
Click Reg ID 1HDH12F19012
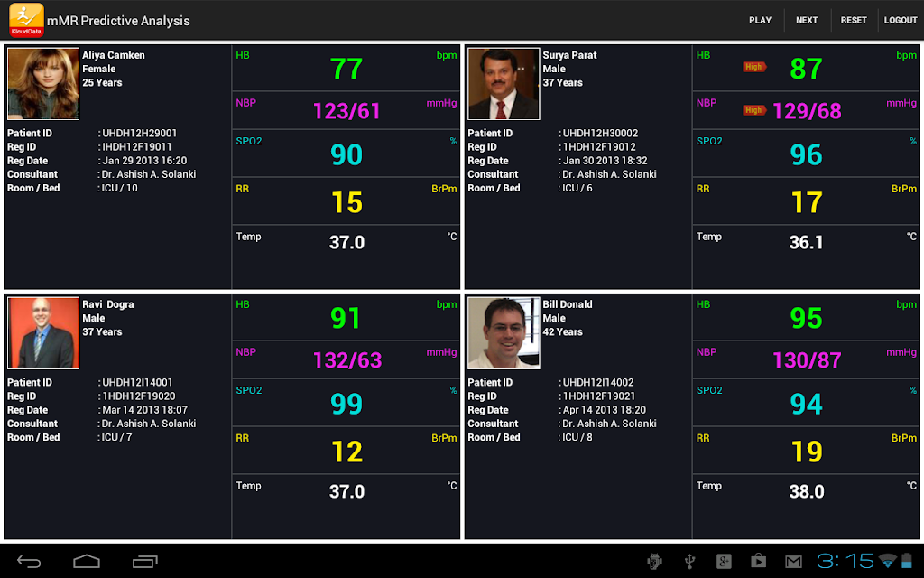click(x=599, y=147)
